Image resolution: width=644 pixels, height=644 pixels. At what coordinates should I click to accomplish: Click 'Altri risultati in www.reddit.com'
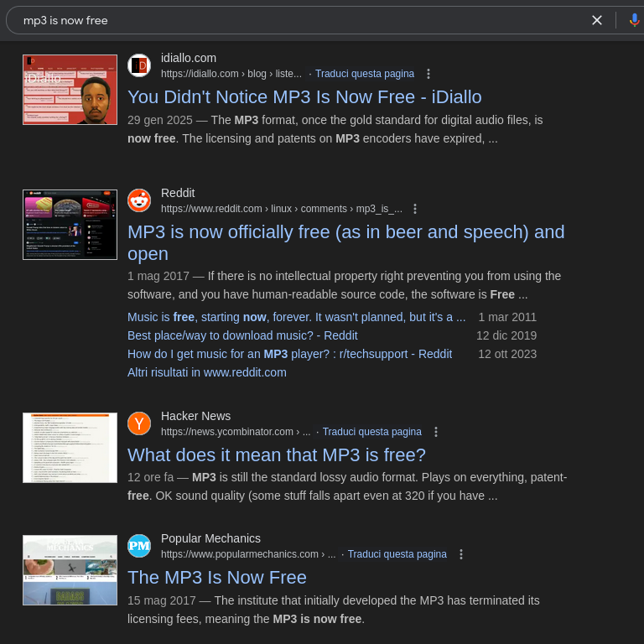tap(206, 372)
